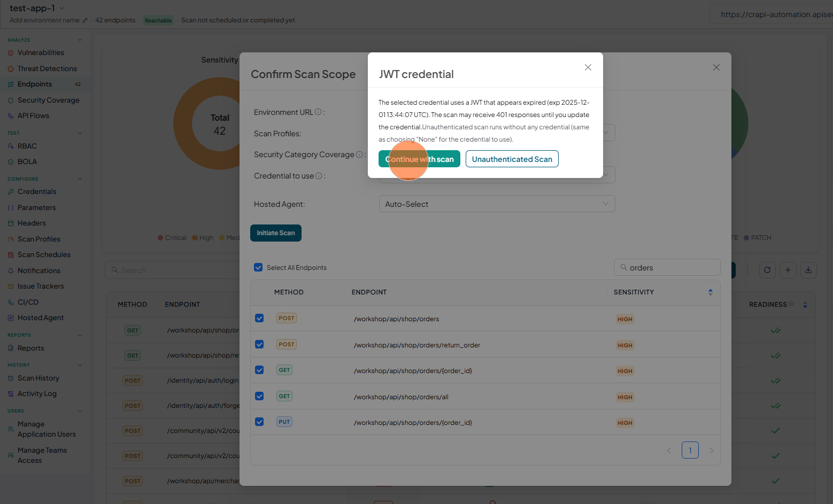
Task: Choose Unauthenticated Scan option
Action: [512, 159]
